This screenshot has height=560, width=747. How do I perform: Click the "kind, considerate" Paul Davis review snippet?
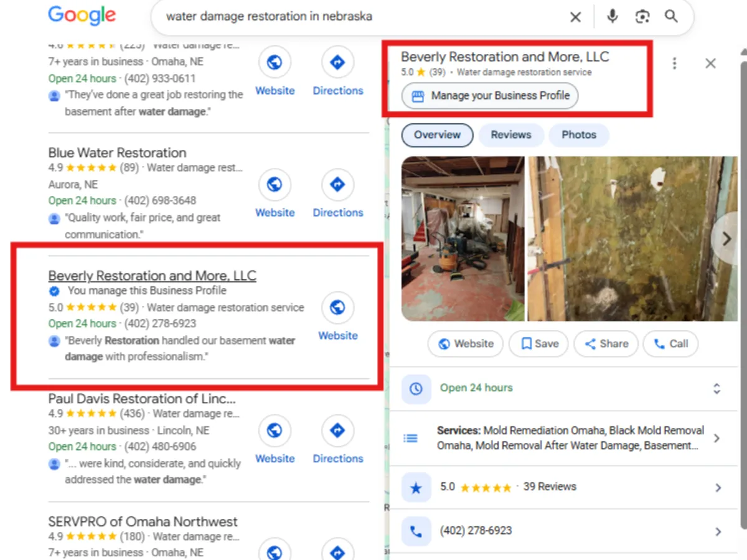(x=153, y=472)
